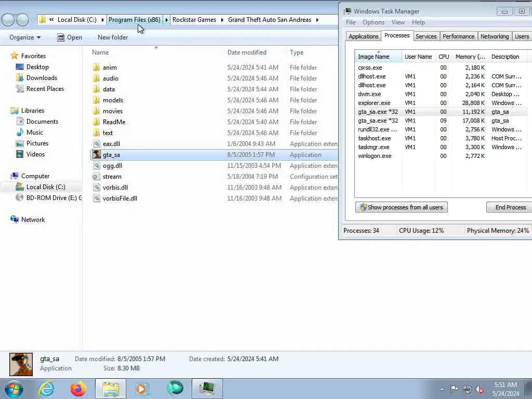Launch Internet Explorer from the taskbar
Viewport: 532px width, 399px height.
[46, 389]
